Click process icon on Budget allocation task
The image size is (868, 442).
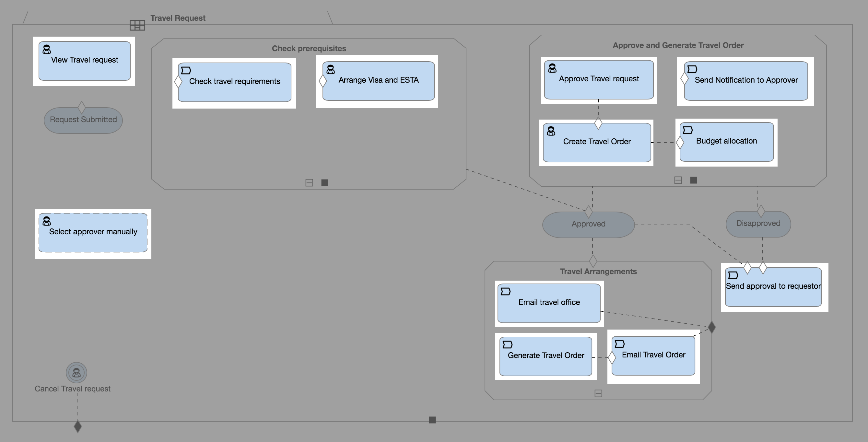688,130
